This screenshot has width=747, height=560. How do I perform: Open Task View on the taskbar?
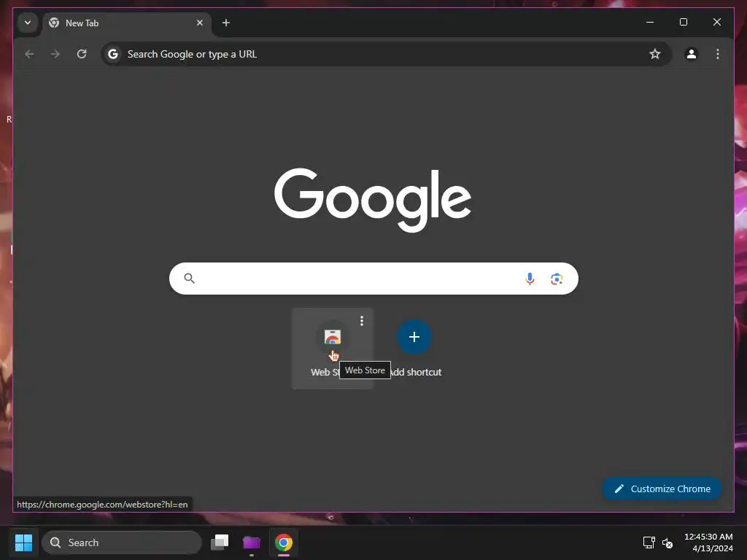coord(220,542)
